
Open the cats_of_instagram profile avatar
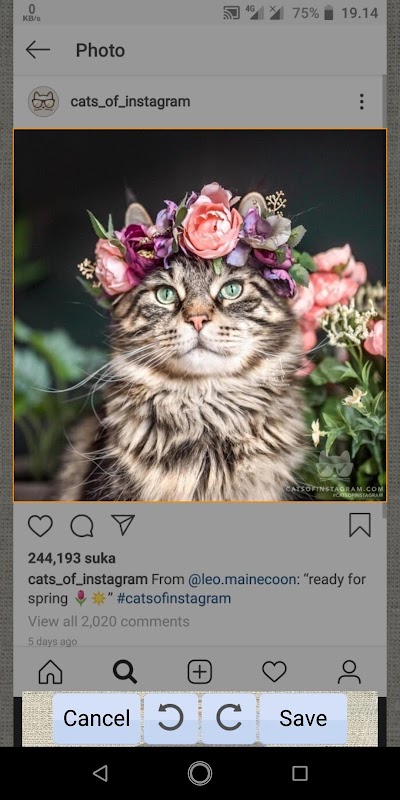(43, 102)
